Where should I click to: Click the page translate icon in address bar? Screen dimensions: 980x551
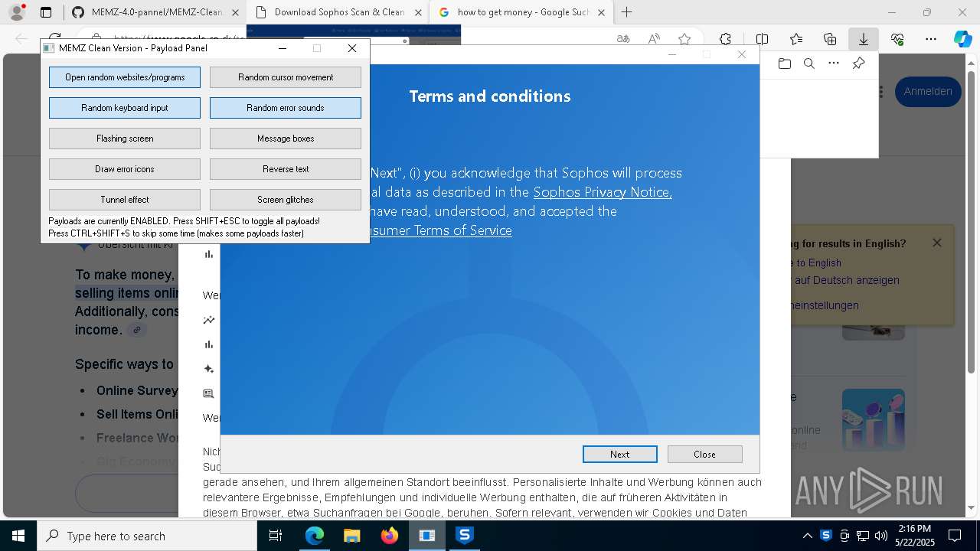(623, 39)
